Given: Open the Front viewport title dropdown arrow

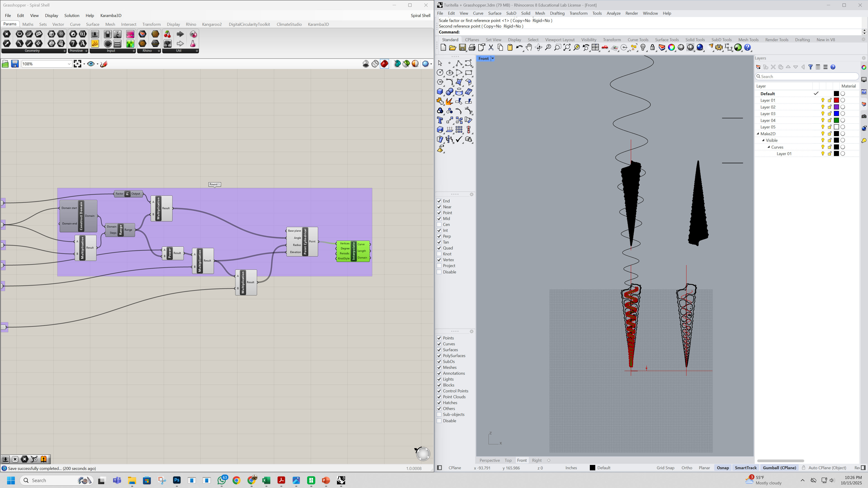Looking at the screenshot, I should pos(492,58).
